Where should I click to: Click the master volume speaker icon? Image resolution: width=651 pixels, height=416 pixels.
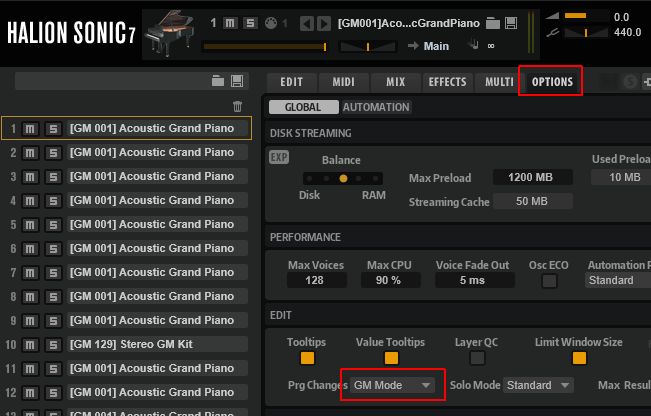click(x=553, y=16)
